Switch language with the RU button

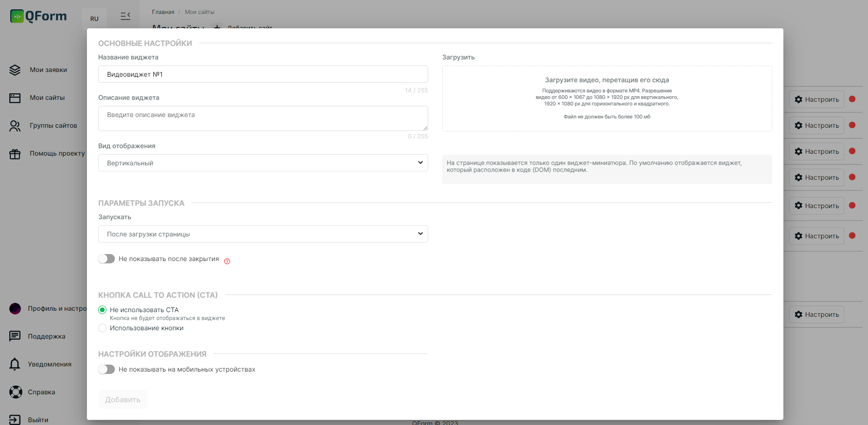94,19
